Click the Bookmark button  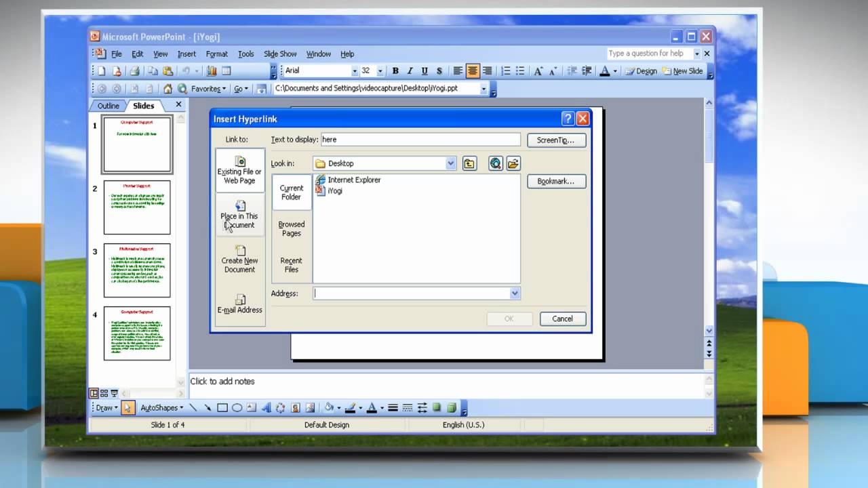556,182
